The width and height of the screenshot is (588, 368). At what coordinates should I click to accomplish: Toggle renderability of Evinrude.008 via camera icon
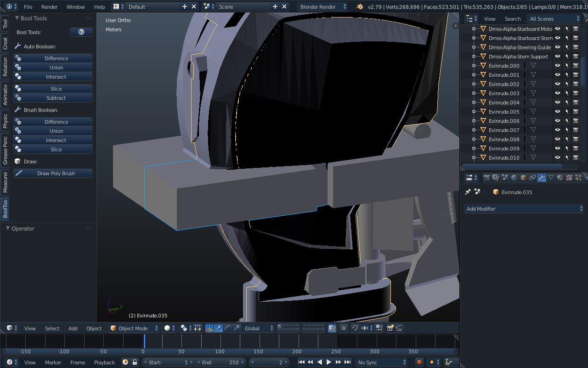[x=576, y=139]
